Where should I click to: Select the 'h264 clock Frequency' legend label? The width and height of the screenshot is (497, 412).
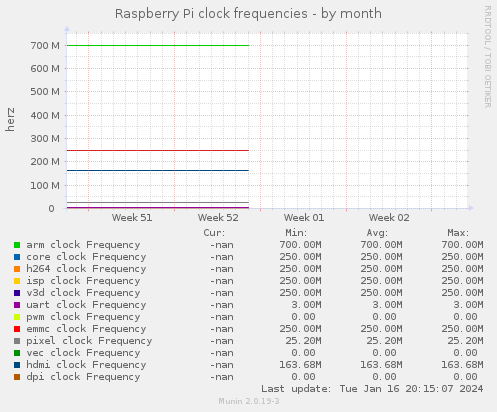click(86, 269)
